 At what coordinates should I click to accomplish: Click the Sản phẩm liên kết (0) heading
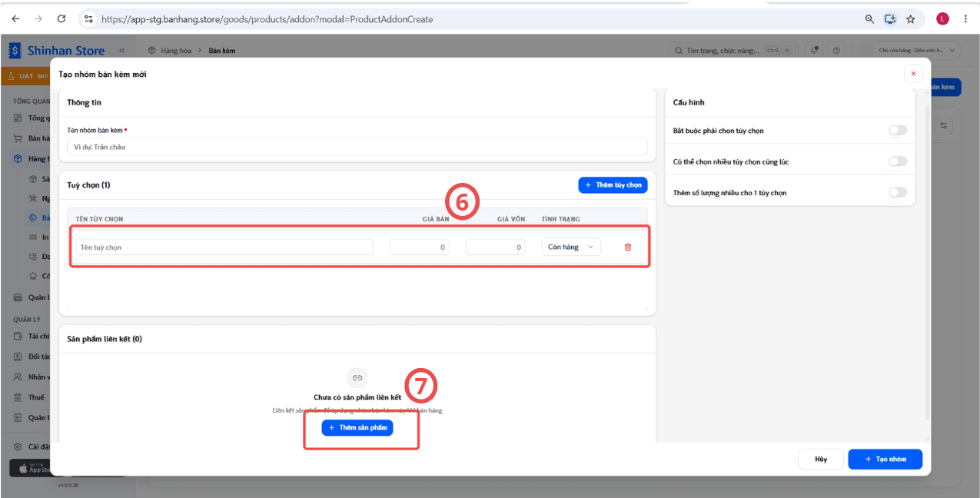[105, 339]
